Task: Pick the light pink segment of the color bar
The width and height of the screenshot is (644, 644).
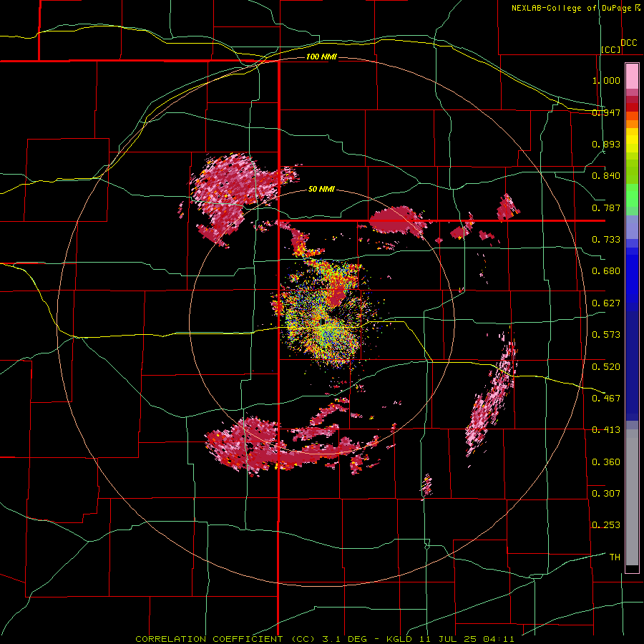Action: point(632,77)
